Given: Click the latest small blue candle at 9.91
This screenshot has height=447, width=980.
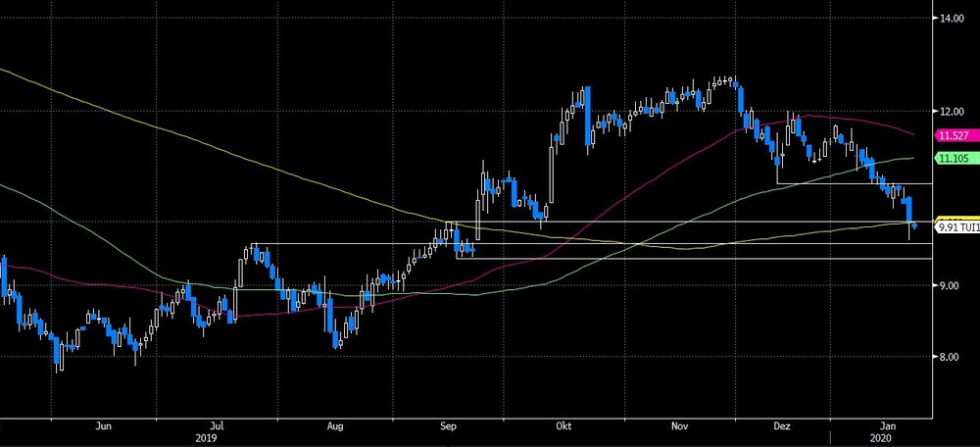Looking at the screenshot, I should (914, 225).
